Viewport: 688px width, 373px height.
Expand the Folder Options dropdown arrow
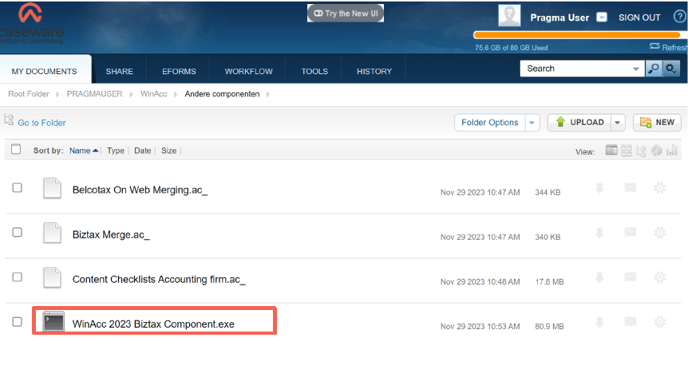point(532,123)
